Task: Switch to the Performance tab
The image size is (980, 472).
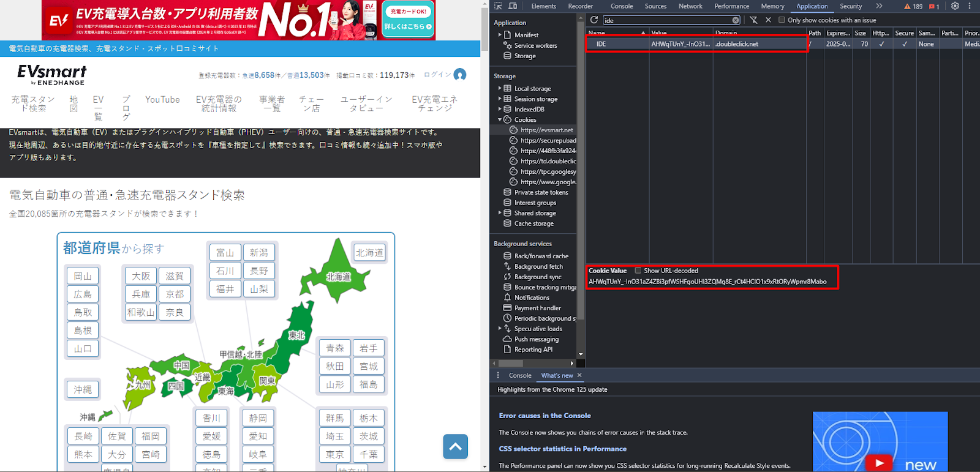Action: (x=731, y=6)
